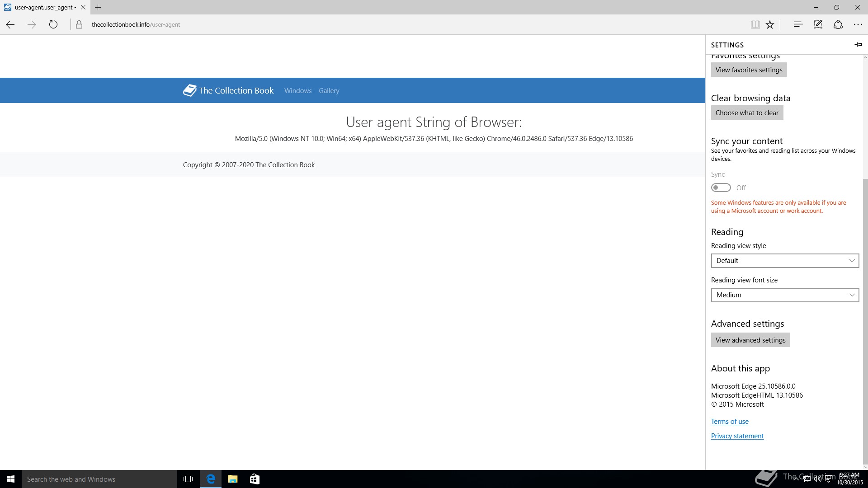The image size is (868, 488).
Task: Go back using the back arrow
Action: (10, 24)
